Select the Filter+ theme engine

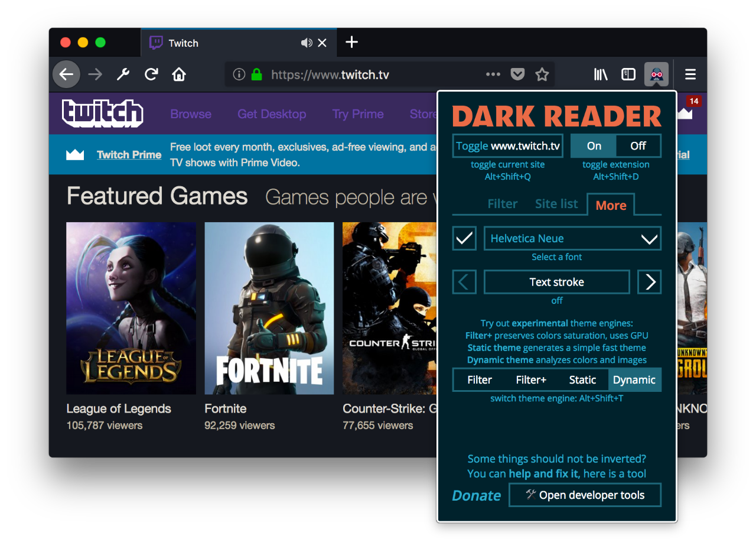(531, 380)
